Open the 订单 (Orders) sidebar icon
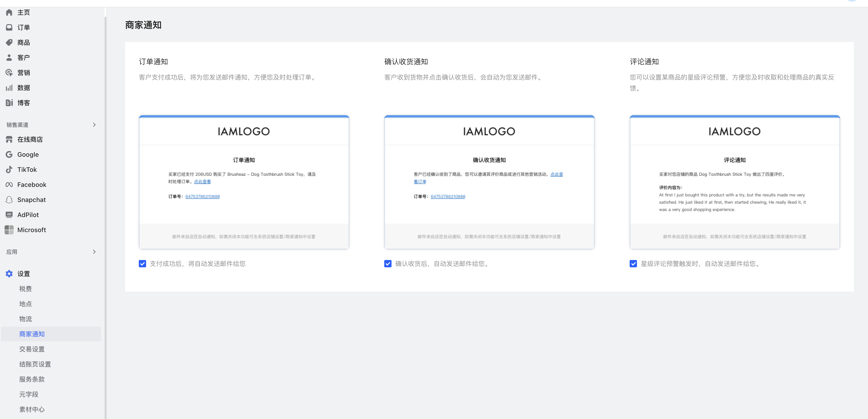Image resolution: width=868 pixels, height=419 pixels. pos(9,27)
